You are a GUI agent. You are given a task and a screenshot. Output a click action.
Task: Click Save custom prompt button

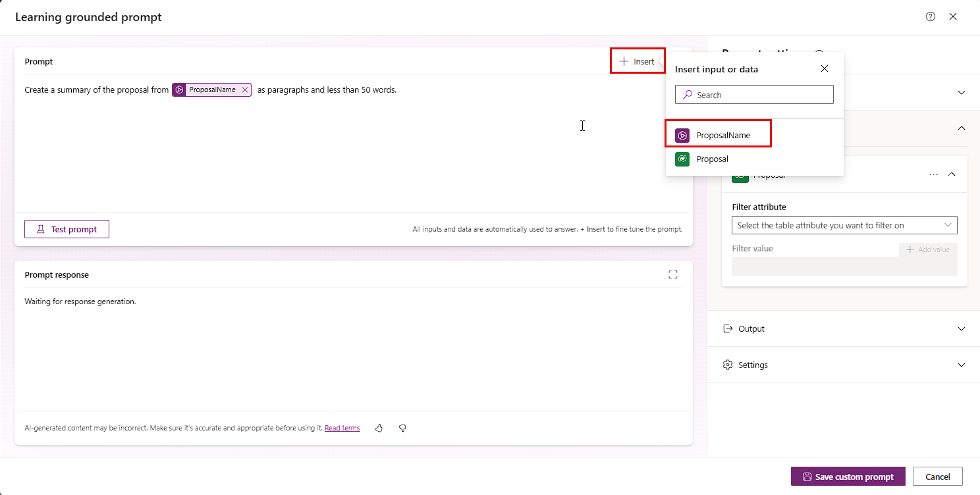click(x=848, y=477)
